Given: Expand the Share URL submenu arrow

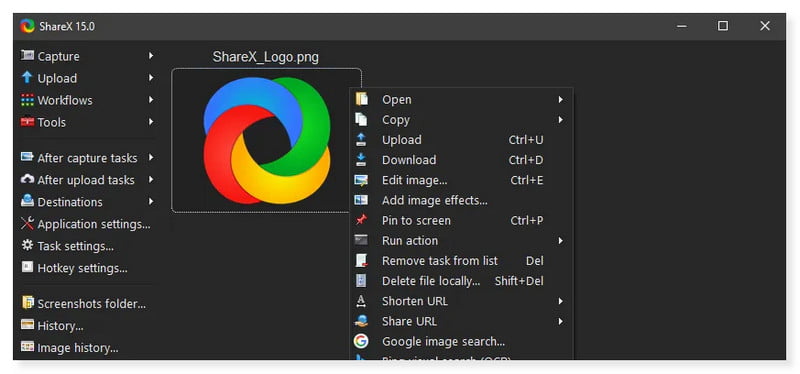Looking at the screenshot, I should pos(560,321).
